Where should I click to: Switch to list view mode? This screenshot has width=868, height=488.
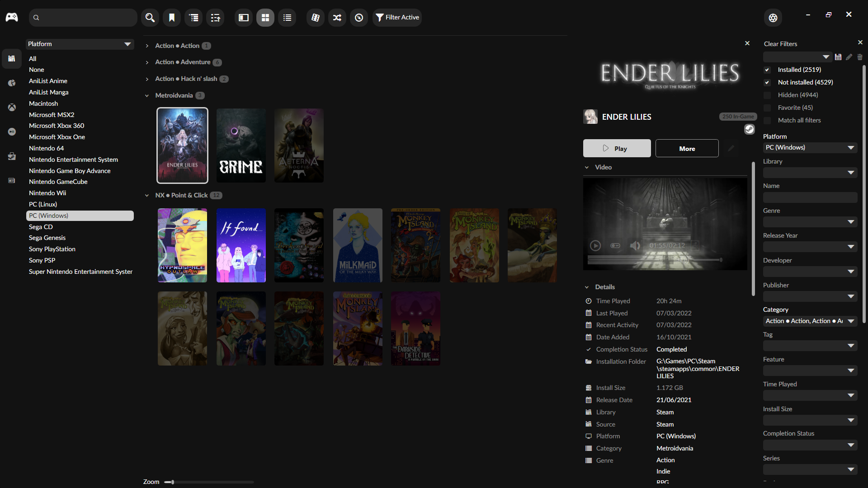tap(287, 18)
